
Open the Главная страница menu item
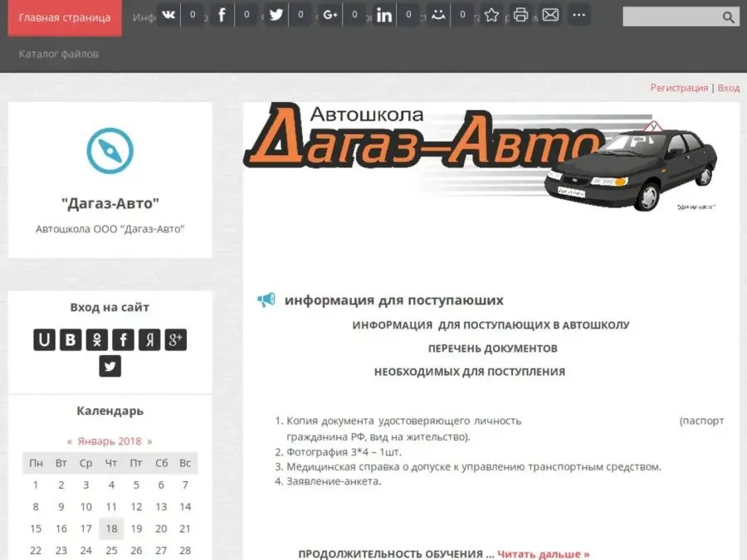point(65,17)
